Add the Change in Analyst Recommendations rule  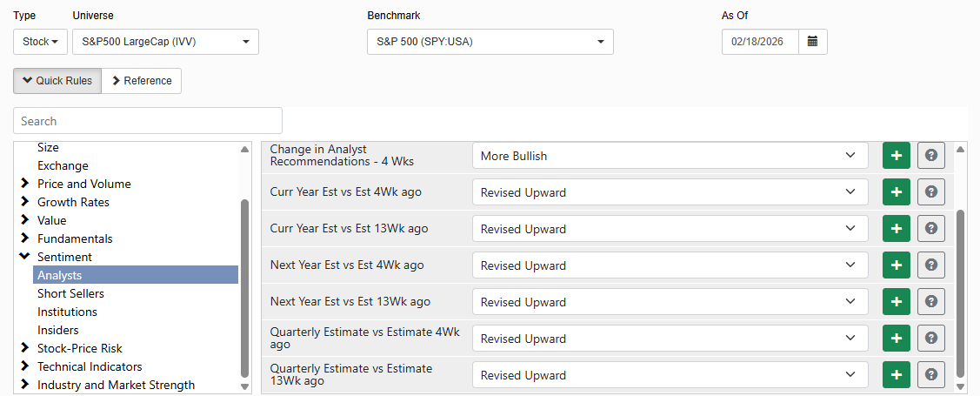(x=897, y=156)
